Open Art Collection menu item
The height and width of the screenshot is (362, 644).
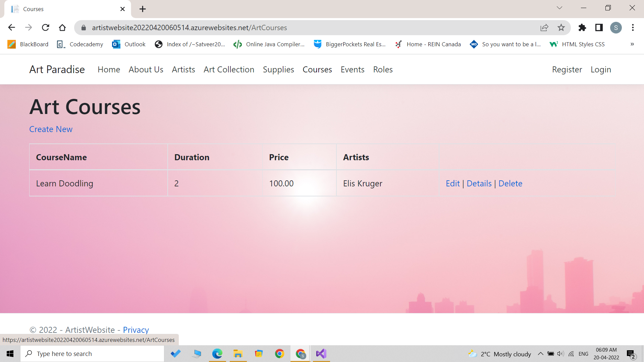(x=229, y=69)
